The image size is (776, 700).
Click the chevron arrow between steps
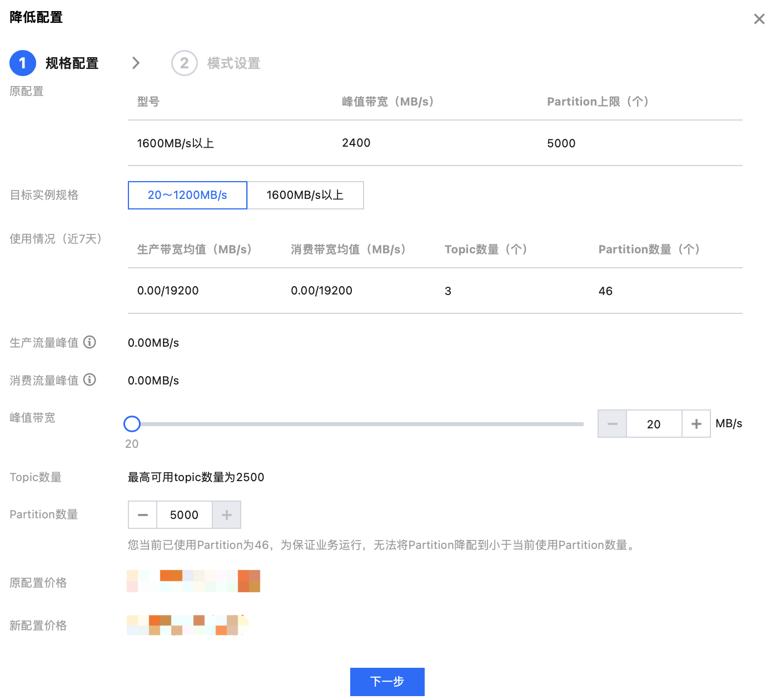136,63
